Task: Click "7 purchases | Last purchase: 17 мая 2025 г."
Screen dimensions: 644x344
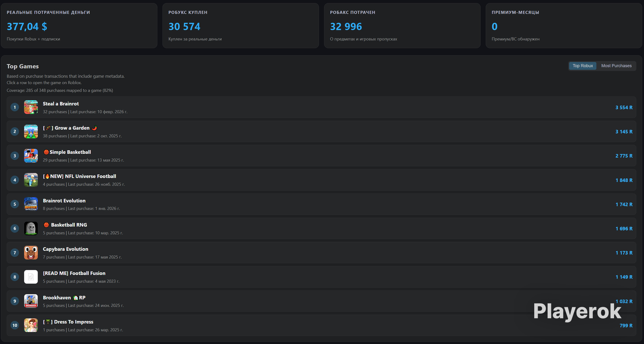Action: (x=82, y=257)
